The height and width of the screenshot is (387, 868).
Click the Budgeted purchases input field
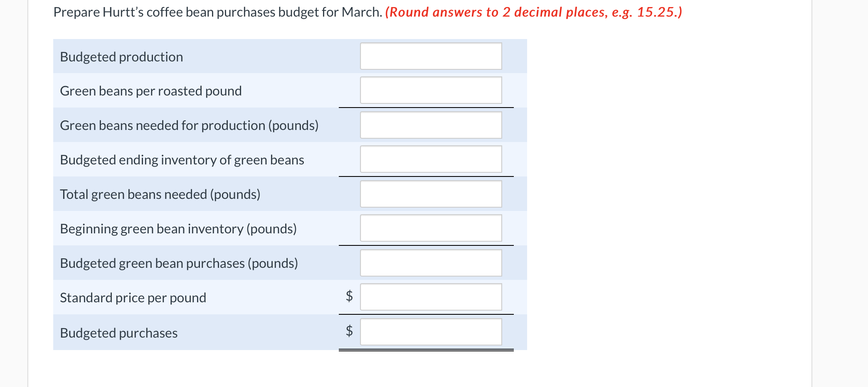click(x=431, y=331)
